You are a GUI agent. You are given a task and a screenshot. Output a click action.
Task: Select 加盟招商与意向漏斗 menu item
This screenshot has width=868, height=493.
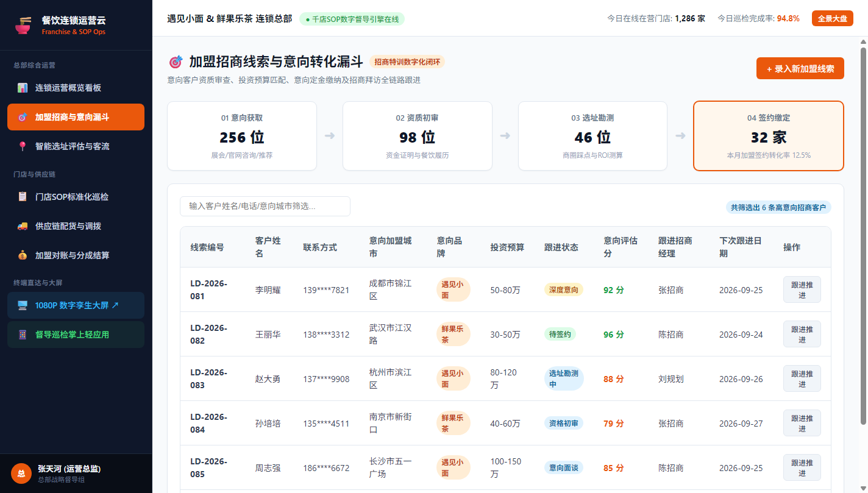click(x=76, y=117)
